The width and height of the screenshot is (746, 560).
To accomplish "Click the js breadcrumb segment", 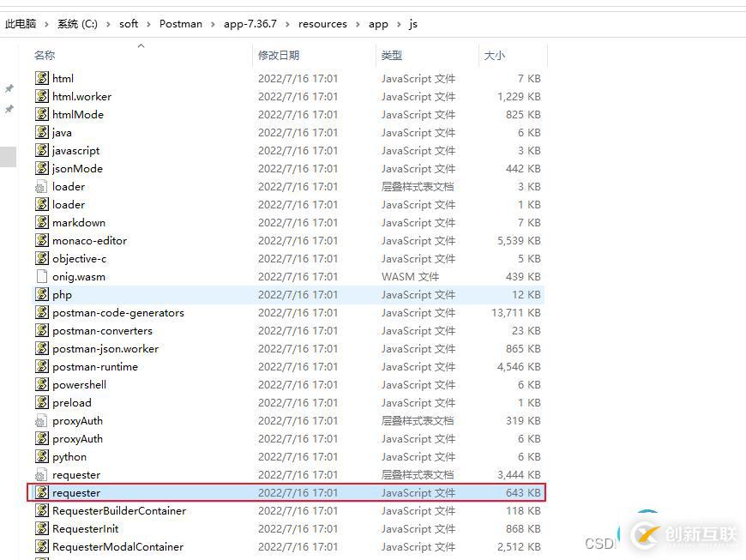I will 413,24.
